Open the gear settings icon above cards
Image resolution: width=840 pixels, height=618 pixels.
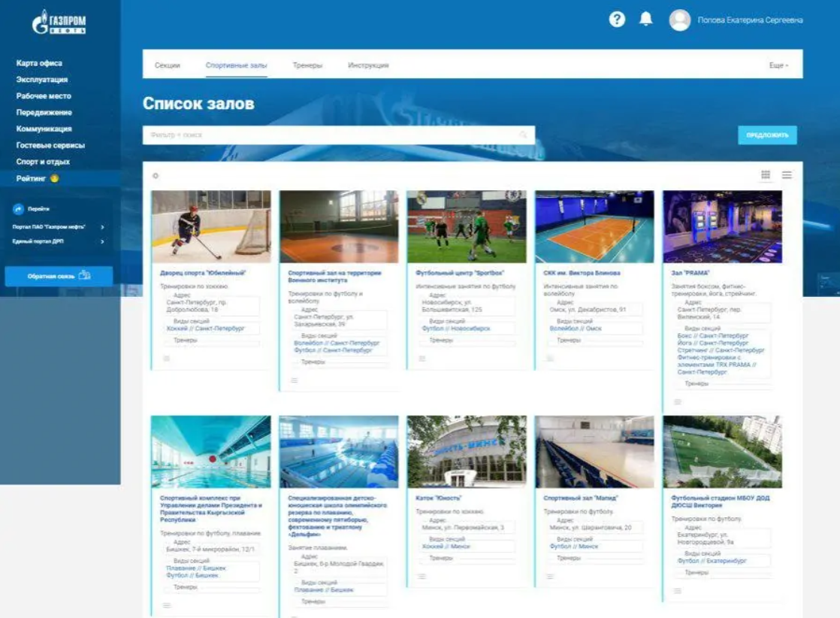point(156,176)
